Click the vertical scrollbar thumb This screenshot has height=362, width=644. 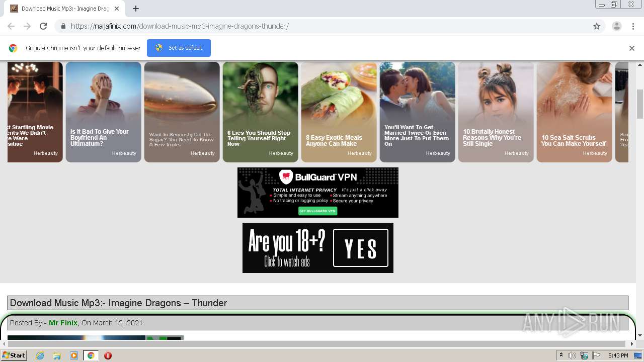640,104
